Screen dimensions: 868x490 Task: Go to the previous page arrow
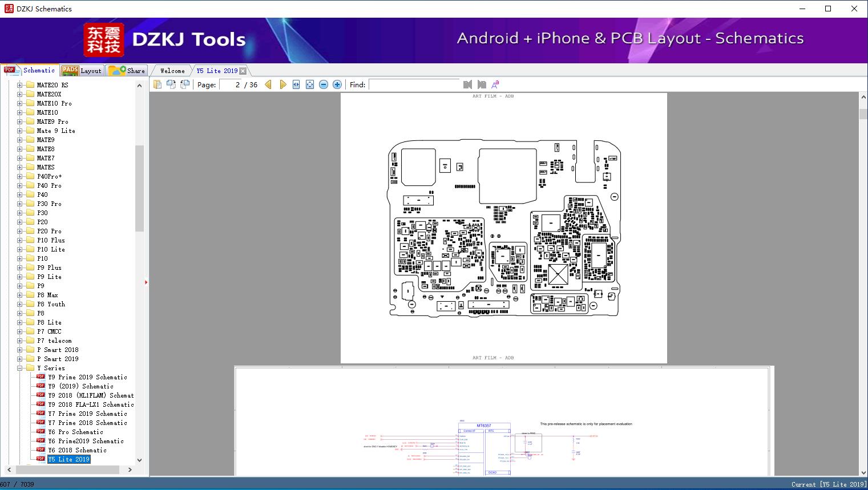point(268,84)
